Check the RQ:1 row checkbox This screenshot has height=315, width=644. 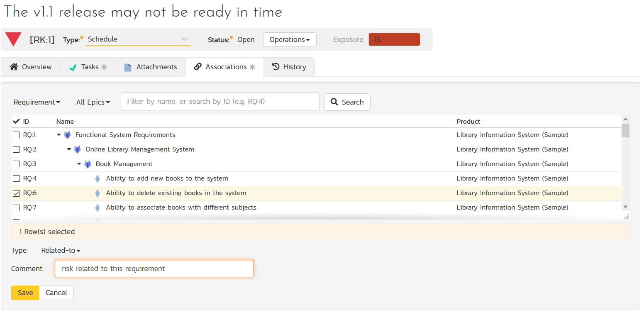pyautogui.click(x=16, y=135)
